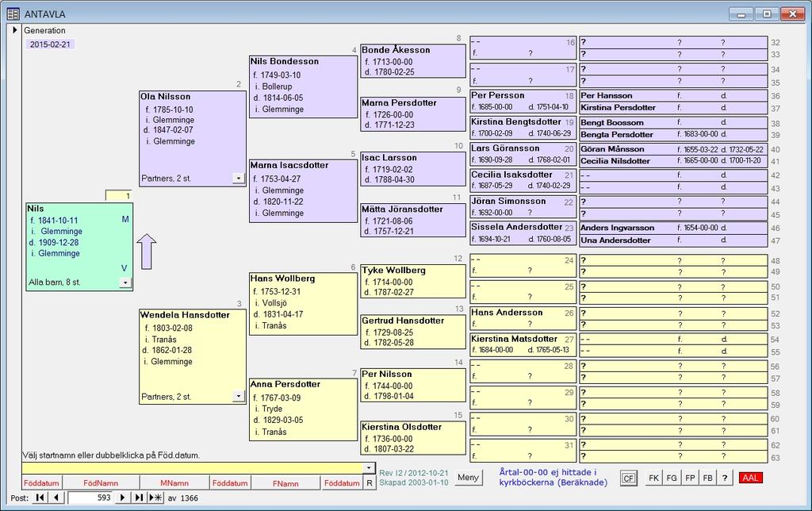Sort by the MNamn column header

click(174, 483)
